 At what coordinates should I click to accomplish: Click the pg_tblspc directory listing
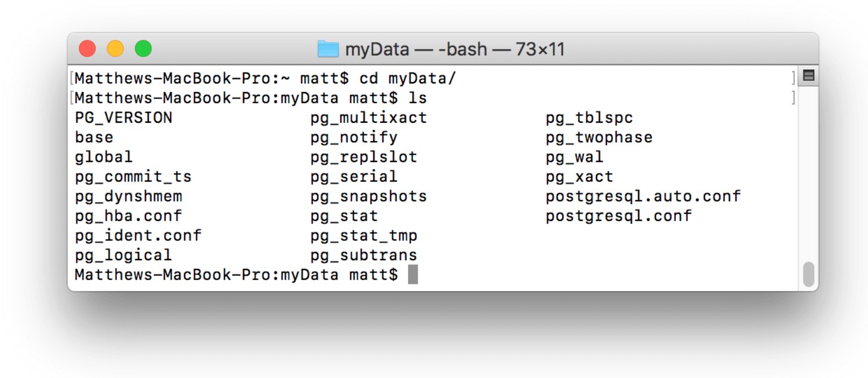(588, 117)
